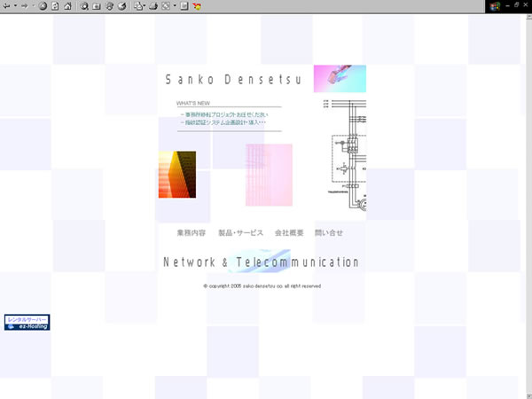Image resolution: width=532 pixels, height=399 pixels.
Task: Open the 業務内容 menu link
Action: point(192,232)
